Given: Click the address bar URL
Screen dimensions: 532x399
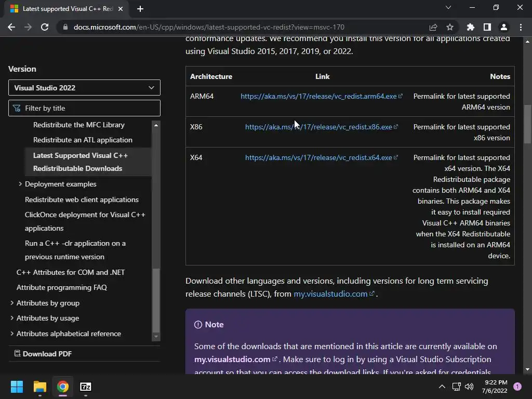Looking at the screenshot, I should click(x=209, y=27).
